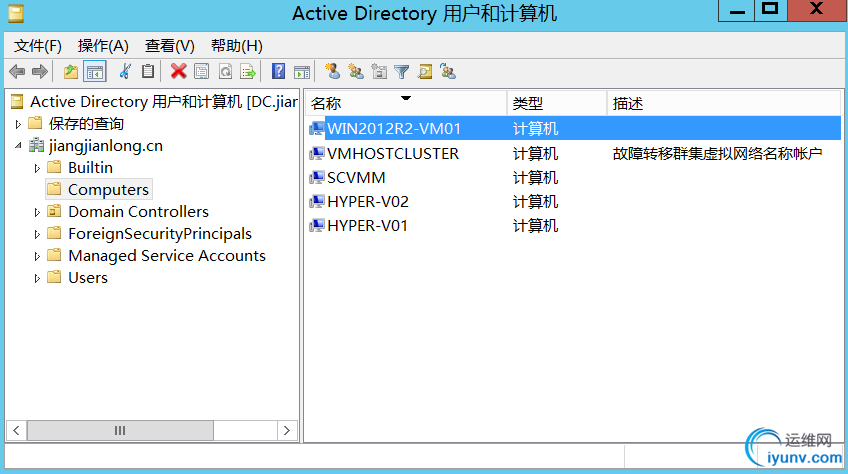Sort by the 名称 column header

406,103
